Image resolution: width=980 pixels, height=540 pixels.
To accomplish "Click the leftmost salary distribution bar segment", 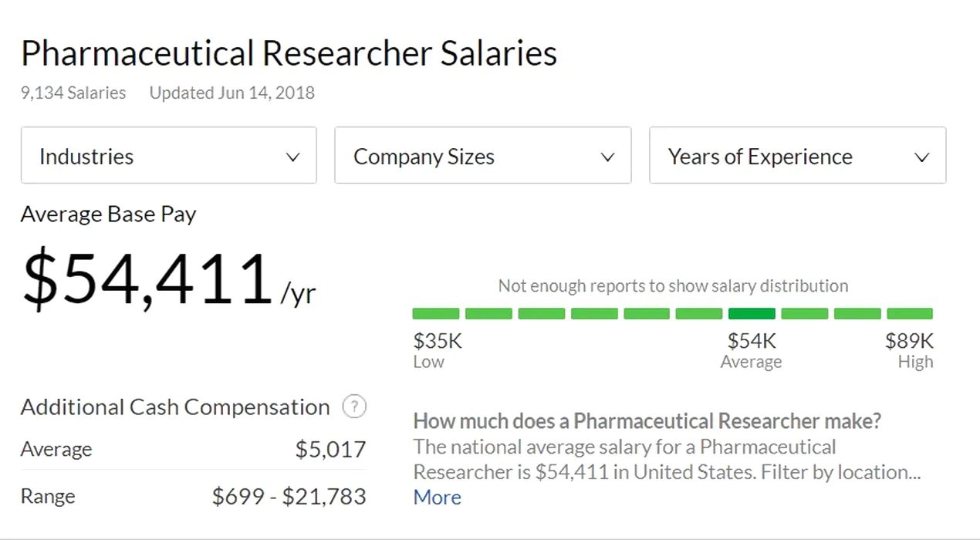I will click(436, 314).
